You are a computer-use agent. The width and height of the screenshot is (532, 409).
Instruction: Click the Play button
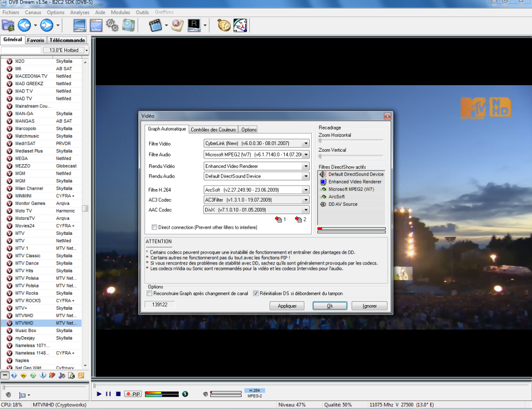coord(99,394)
